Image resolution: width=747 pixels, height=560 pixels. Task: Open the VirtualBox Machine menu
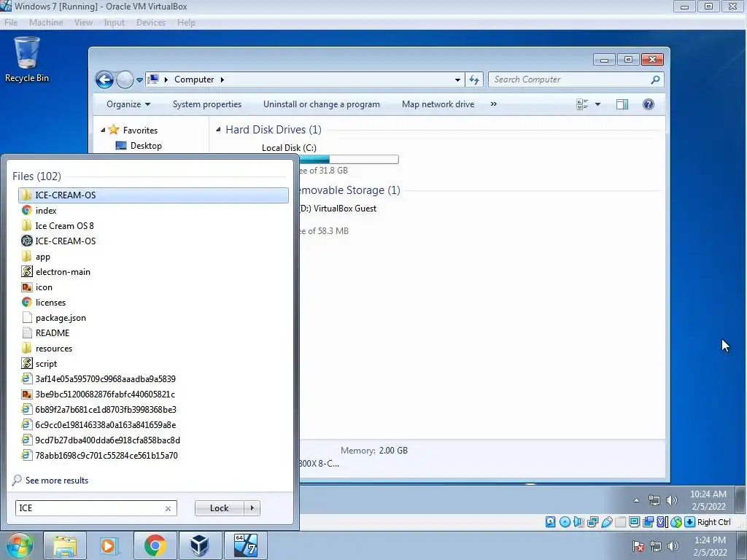point(46,23)
